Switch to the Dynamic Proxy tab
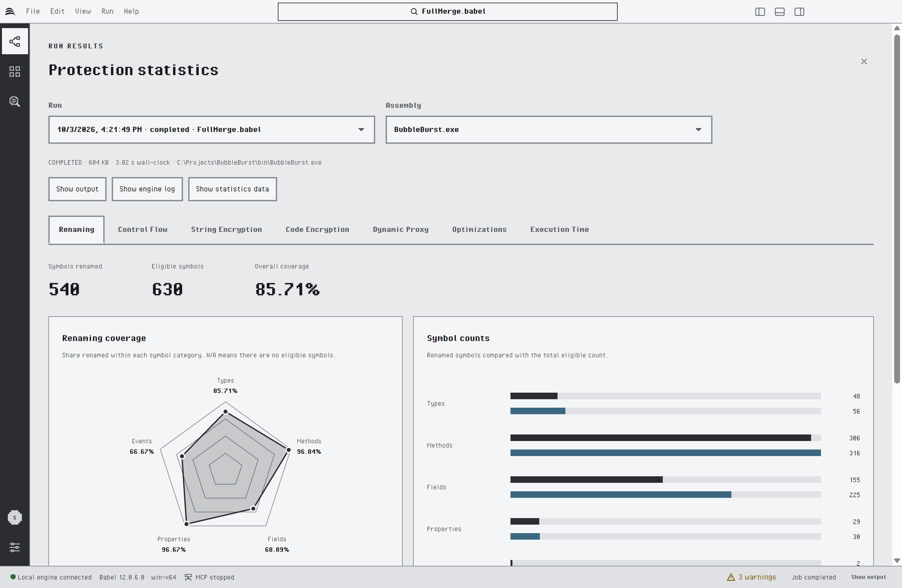The width and height of the screenshot is (902, 588). point(401,230)
